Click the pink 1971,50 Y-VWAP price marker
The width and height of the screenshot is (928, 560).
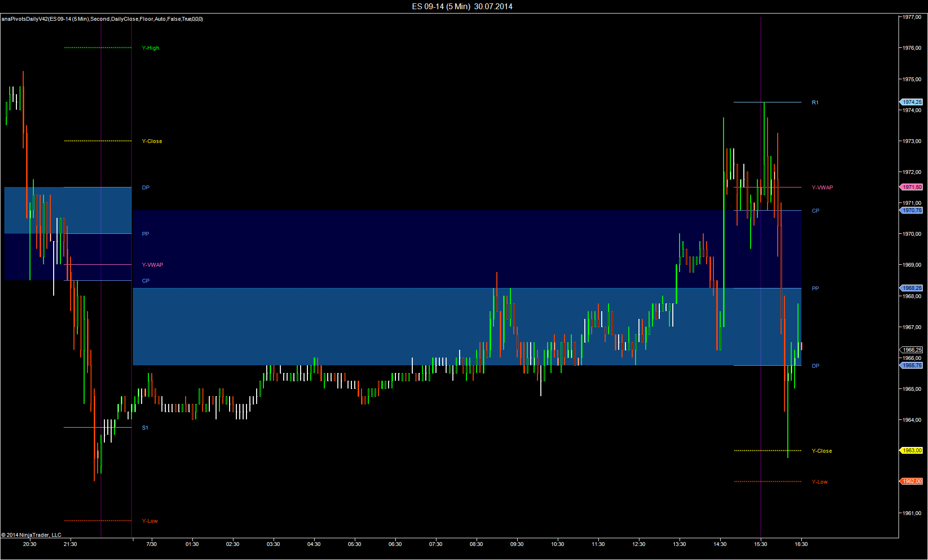tap(912, 187)
